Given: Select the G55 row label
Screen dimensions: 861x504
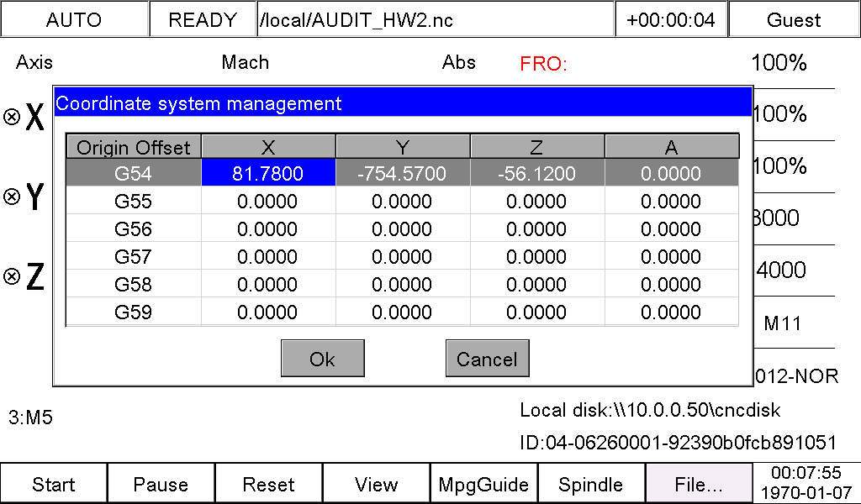Looking at the screenshot, I should coord(134,202).
